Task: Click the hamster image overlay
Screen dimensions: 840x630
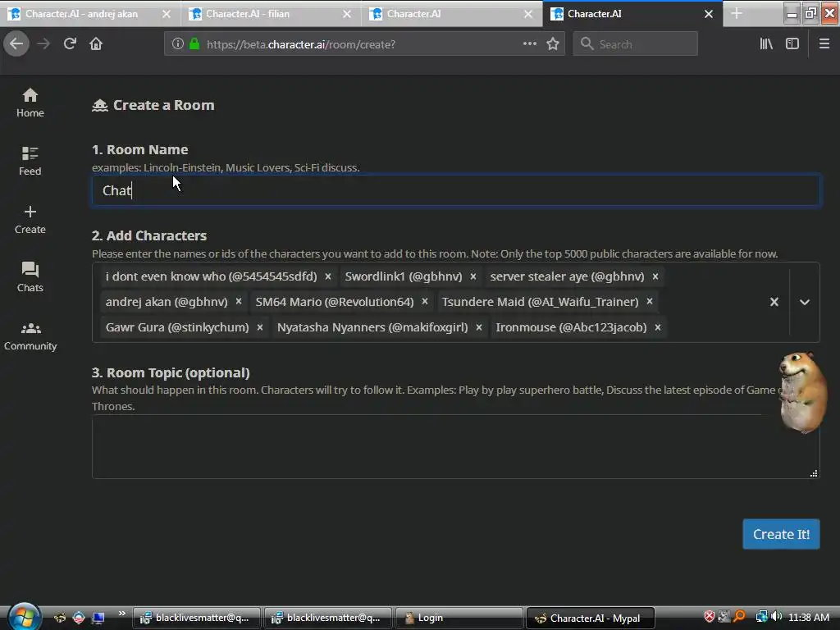Action: 802,393
